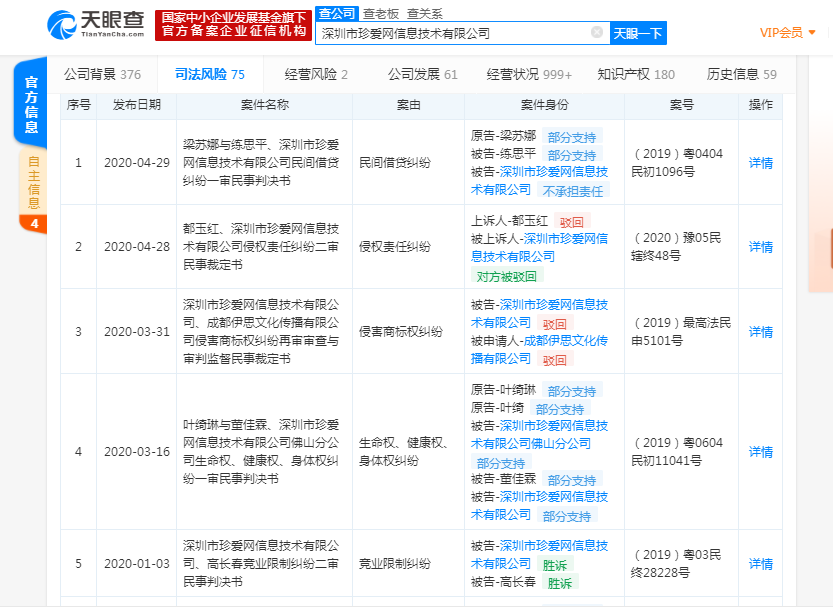This screenshot has width=833, height=610.
Task: Click the 案件身份 column header
Action: (x=544, y=105)
